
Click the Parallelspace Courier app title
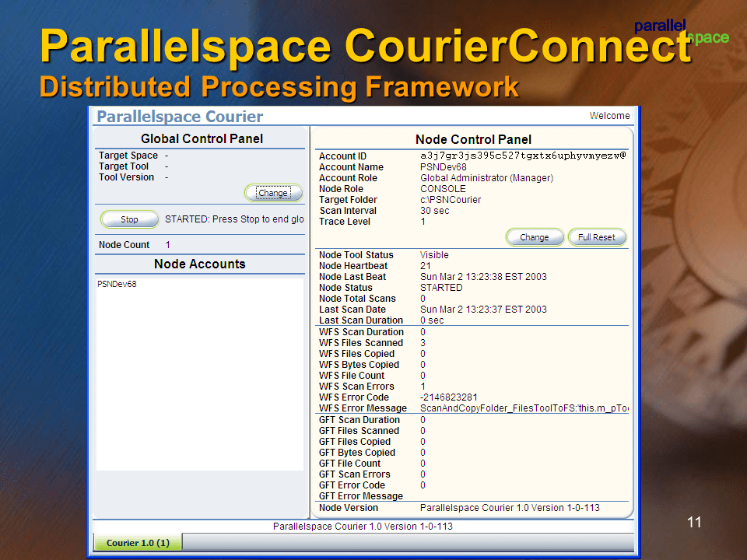(x=180, y=117)
